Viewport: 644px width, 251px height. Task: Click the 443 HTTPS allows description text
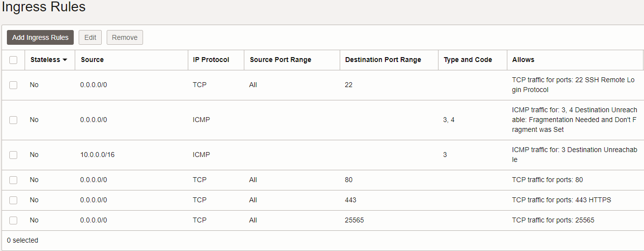click(x=561, y=200)
